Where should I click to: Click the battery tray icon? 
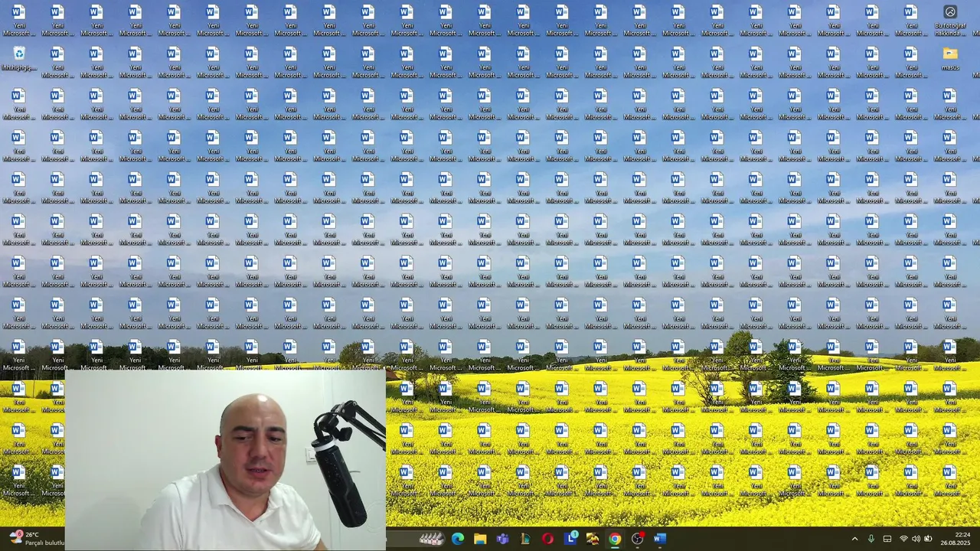(x=928, y=539)
